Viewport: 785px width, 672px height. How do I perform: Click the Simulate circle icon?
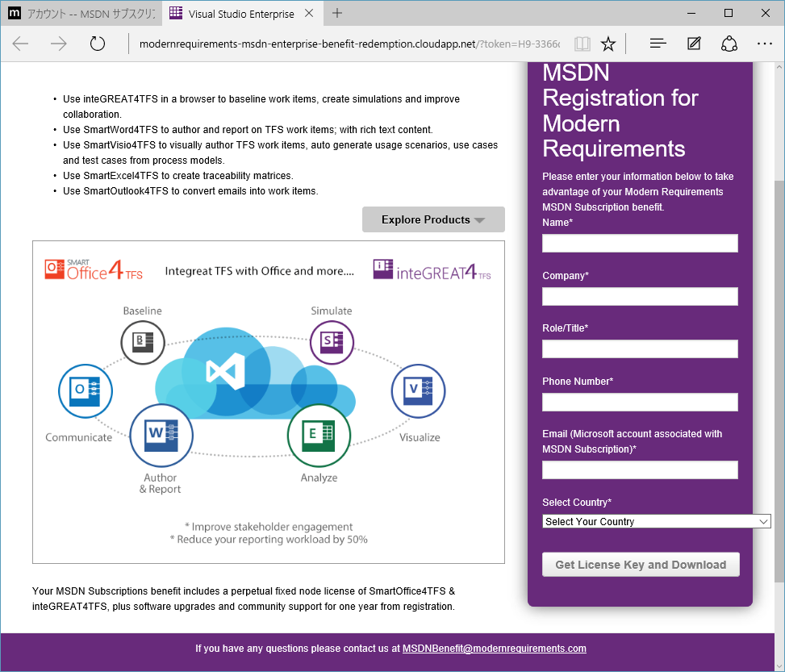click(x=332, y=343)
